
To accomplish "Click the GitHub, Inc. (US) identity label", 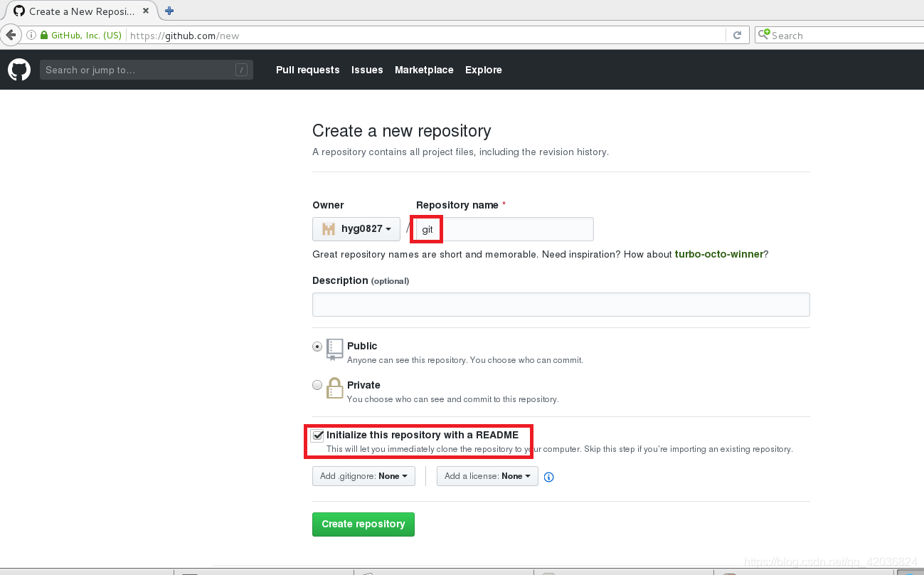I will [86, 35].
